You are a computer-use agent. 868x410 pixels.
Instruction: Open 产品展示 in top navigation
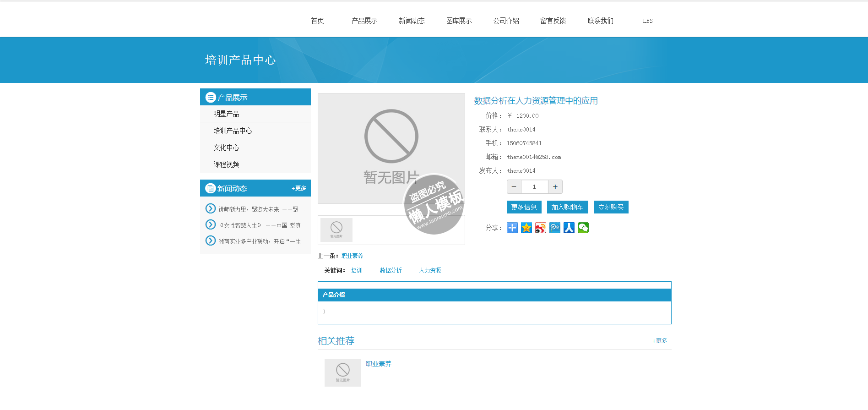tap(364, 21)
